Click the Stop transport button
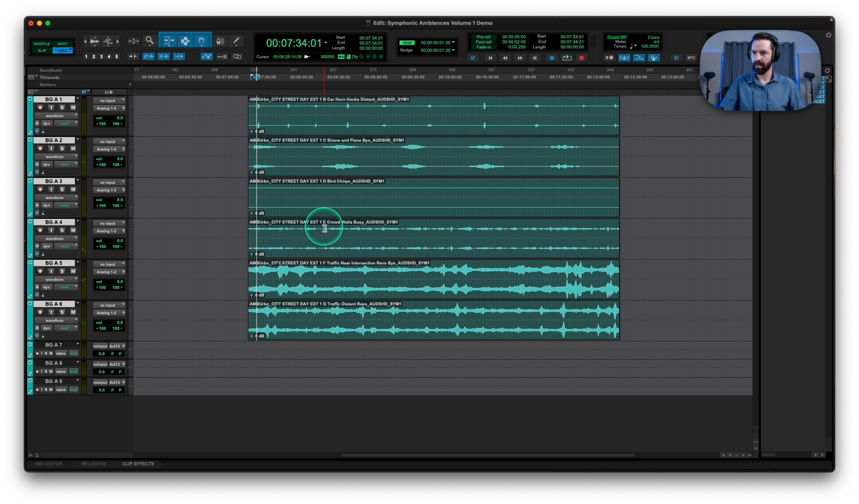 [552, 58]
